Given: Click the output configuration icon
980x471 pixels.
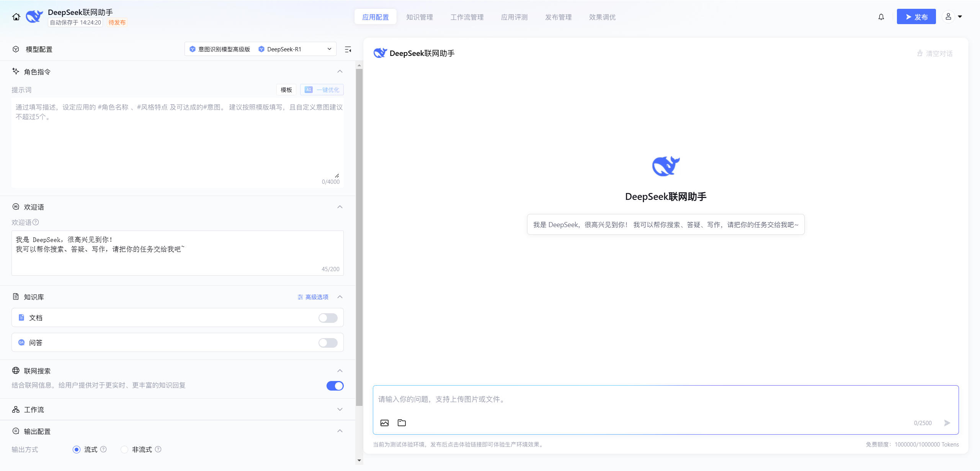Looking at the screenshot, I should (16, 431).
